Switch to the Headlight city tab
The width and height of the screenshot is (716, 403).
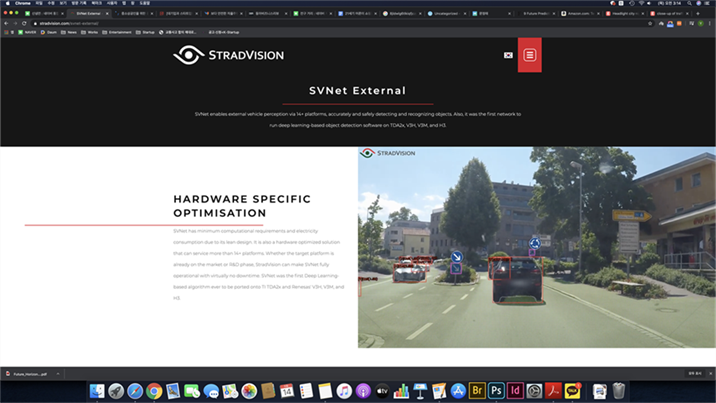[x=625, y=13]
